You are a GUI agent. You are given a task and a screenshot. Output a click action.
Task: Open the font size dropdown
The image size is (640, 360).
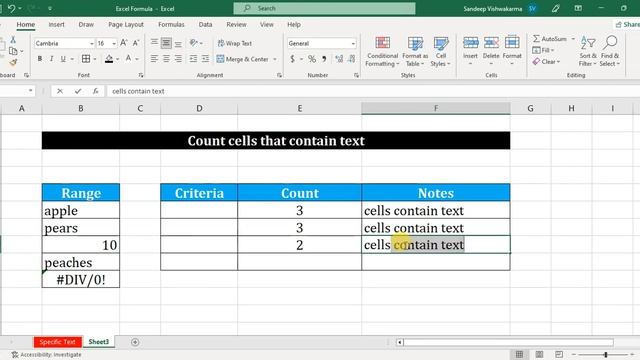pyautogui.click(x=114, y=43)
